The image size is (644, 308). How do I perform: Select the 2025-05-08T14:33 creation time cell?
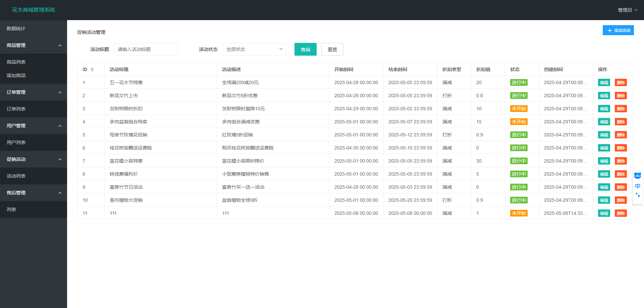[x=566, y=213]
